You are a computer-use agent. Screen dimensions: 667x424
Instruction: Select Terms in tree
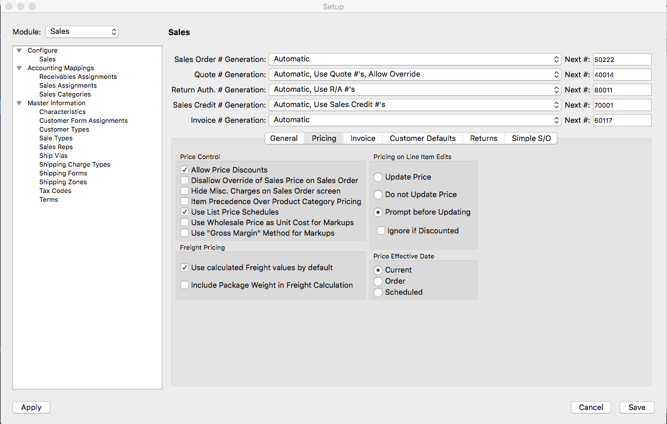click(x=48, y=199)
